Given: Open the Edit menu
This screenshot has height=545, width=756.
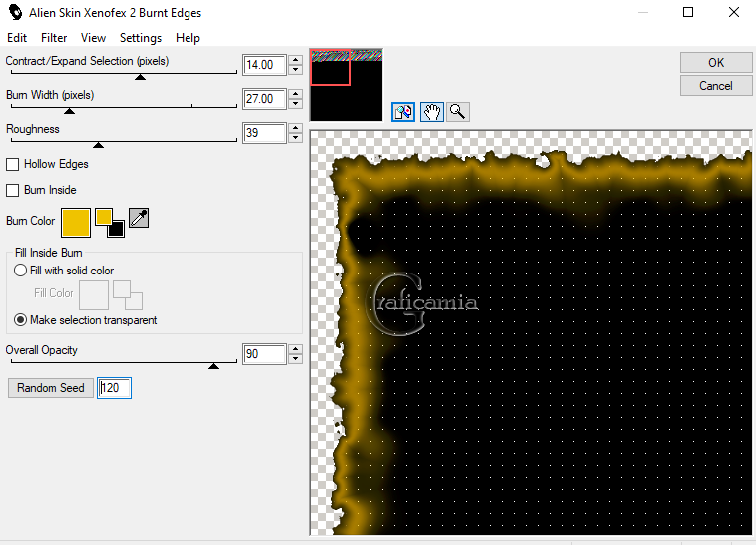Looking at the screenshot, I should pos(17,38).
